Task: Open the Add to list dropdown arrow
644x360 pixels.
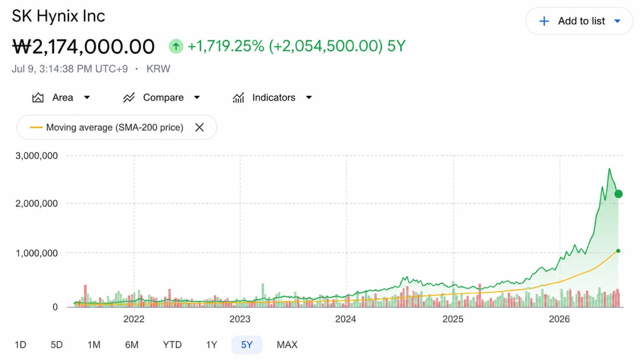Action: click(x=617, y=21)
